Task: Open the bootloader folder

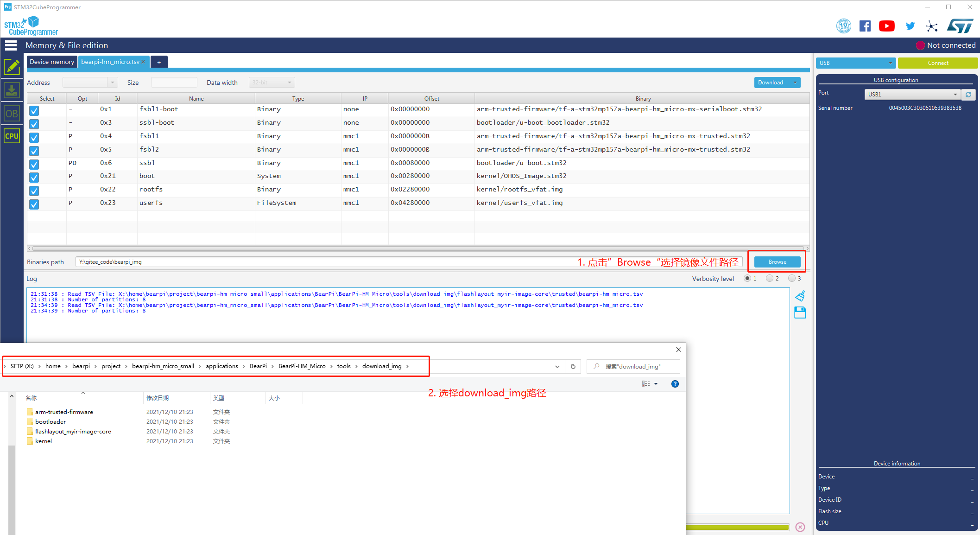Action: [x=51, y=422]
